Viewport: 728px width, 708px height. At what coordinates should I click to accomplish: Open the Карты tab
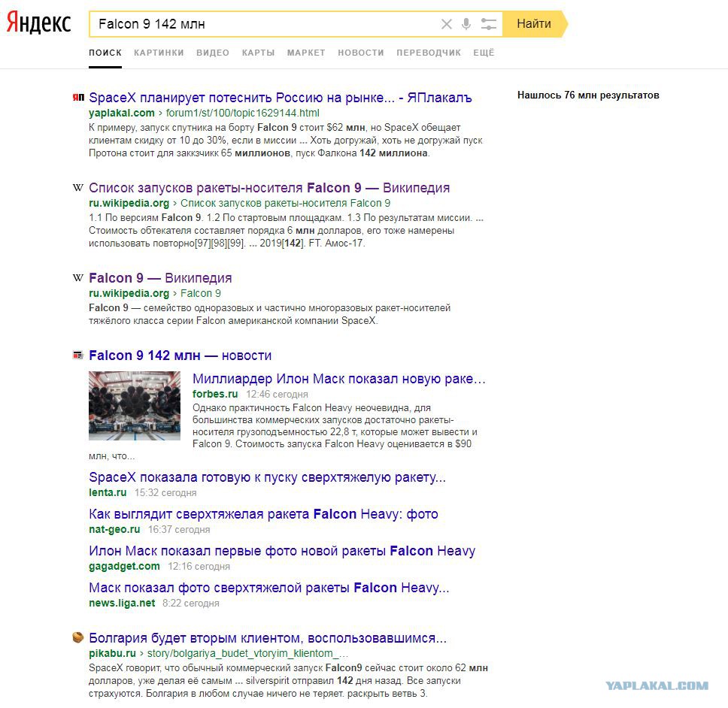coord(258,53)
